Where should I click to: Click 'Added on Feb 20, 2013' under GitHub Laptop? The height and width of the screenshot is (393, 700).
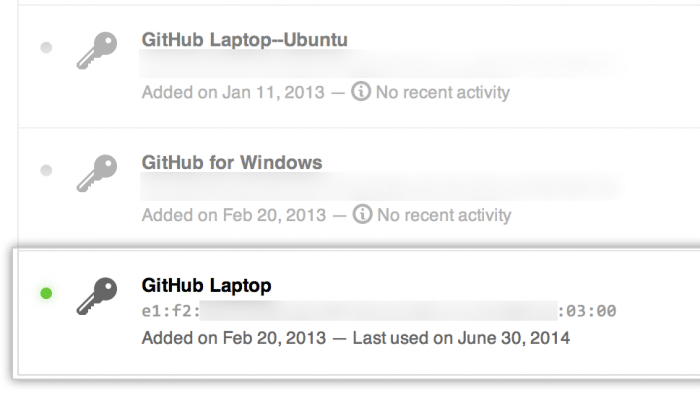pyautogui.click(x=234, y=338)
